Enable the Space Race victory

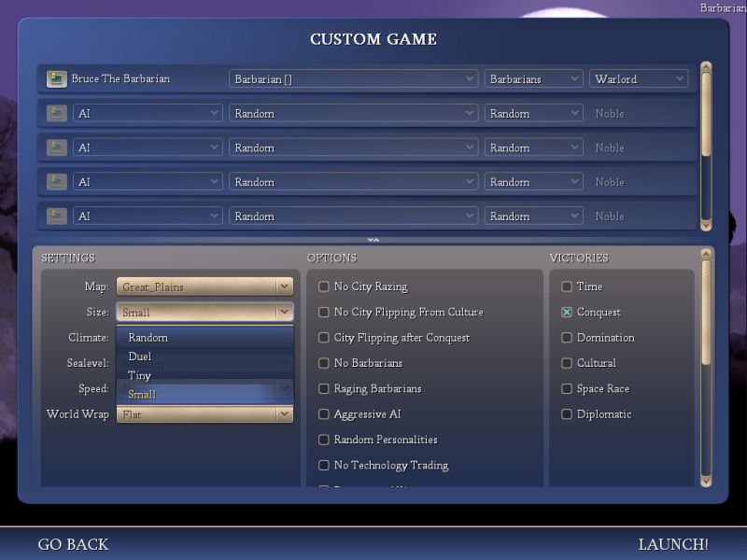pyautogui.click(x=567, y=389)
